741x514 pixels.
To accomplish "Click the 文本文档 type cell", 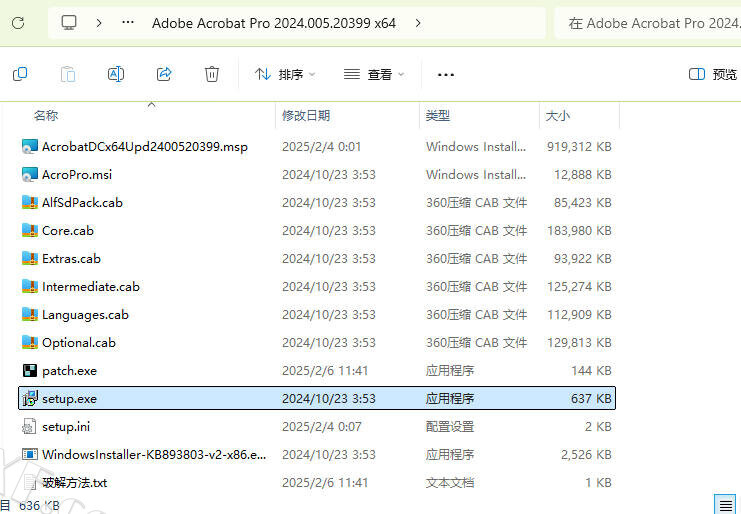I will (x=450, y=482).
